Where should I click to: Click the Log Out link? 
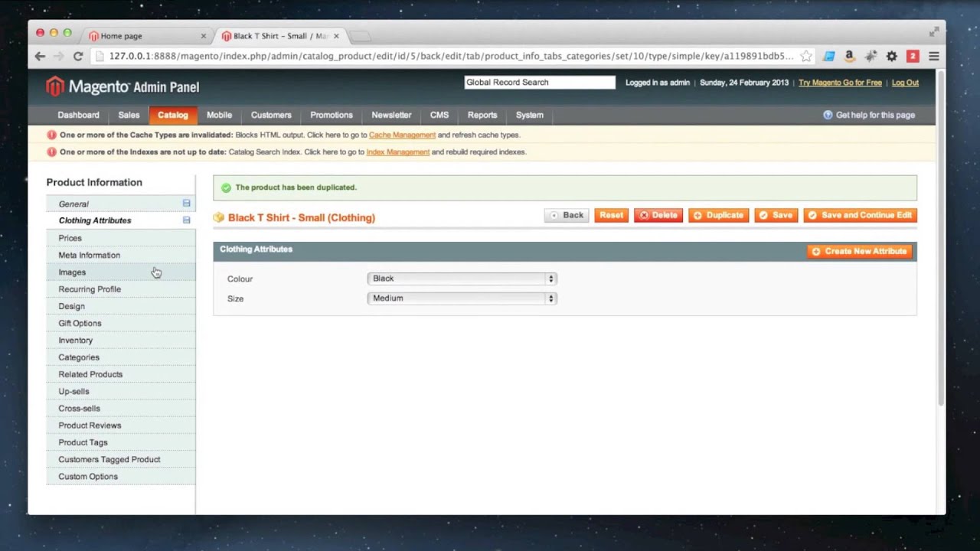pyautogui.click(x=905, y=83)
